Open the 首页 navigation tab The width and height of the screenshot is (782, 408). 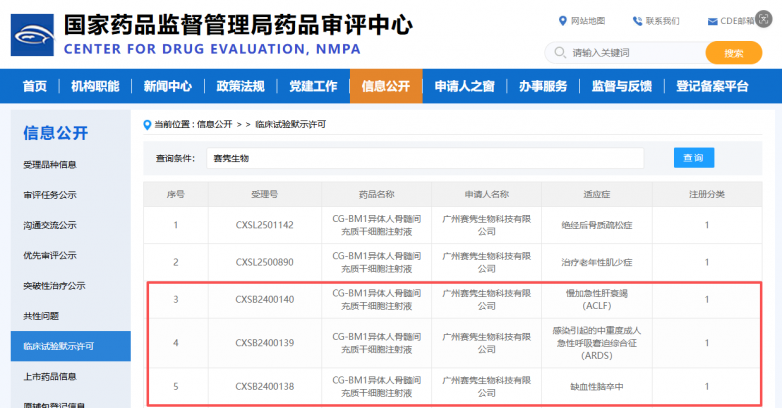pyautogui.click(x=35, y=86)
